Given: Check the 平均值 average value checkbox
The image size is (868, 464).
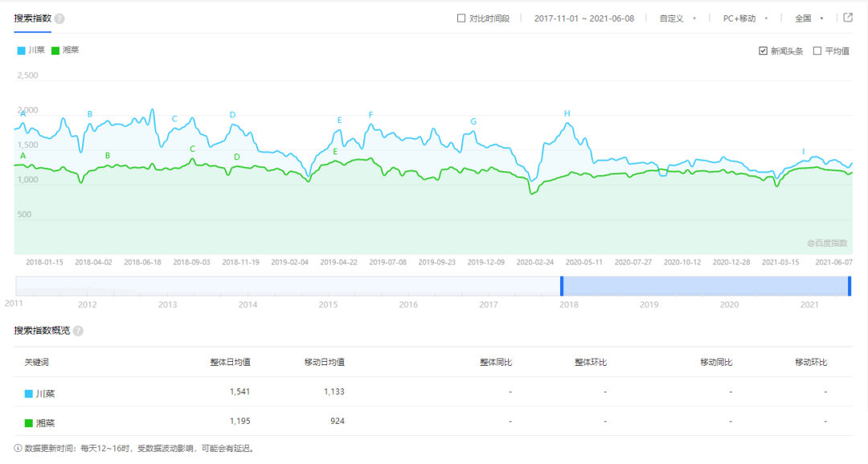Looking at the screenshot, I should 817,50.
